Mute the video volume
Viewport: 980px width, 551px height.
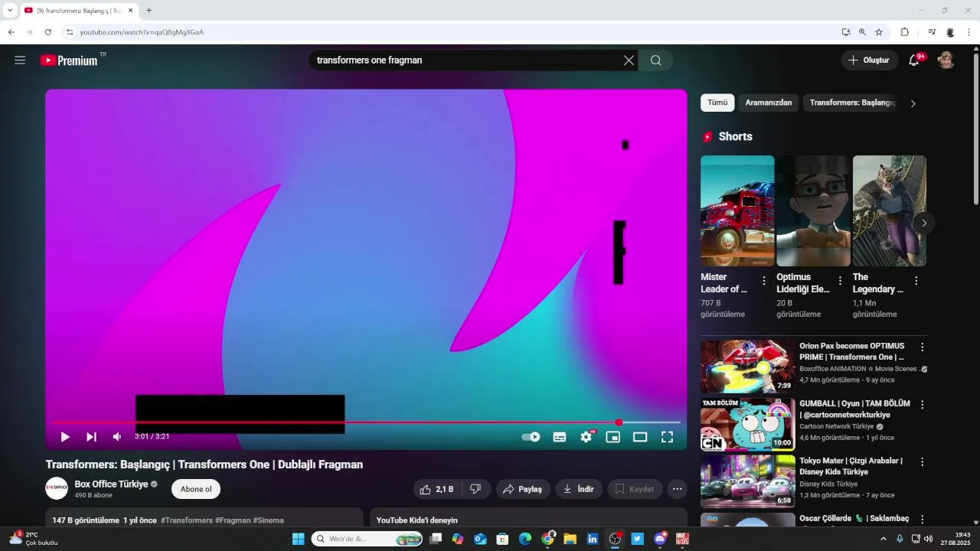[x=117, y=437]
